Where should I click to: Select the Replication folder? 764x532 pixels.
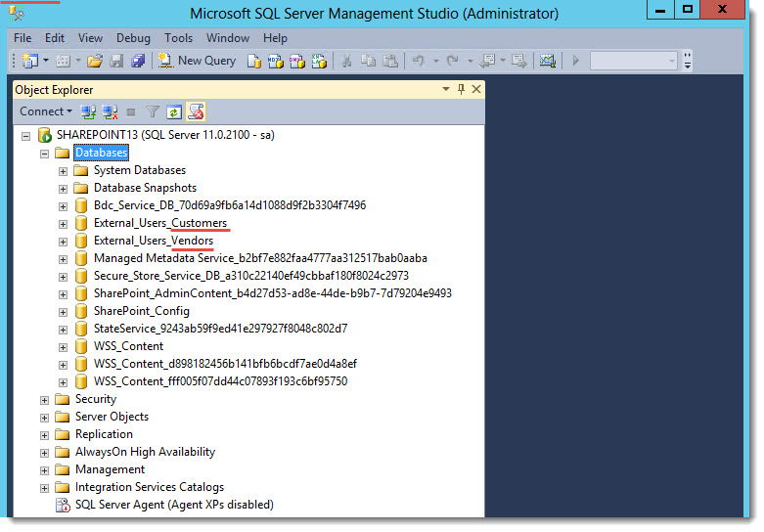104,434
